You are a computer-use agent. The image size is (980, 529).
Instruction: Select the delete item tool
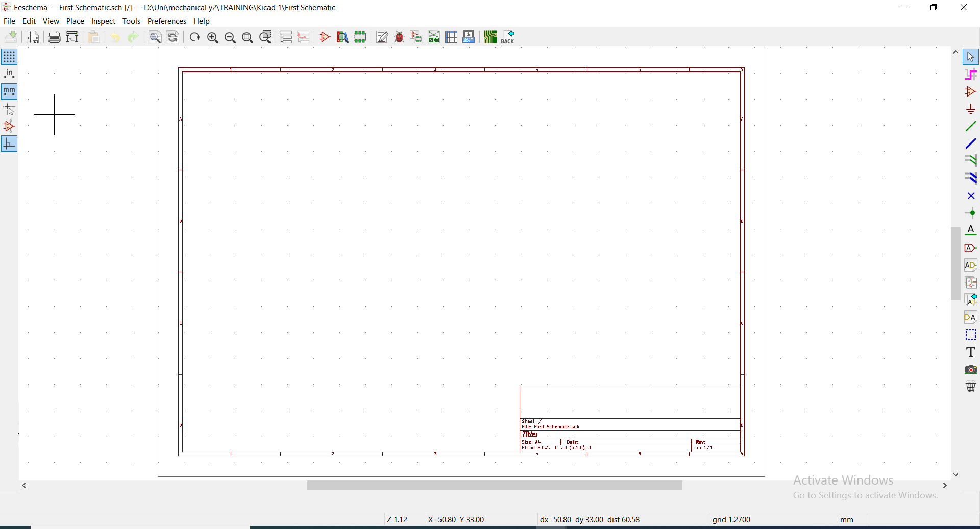pos(971,387)
